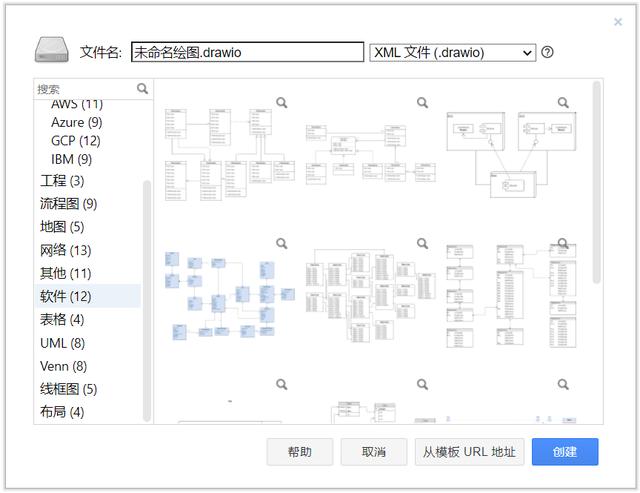The height and width of the screenshot is (493, 640).
Task: Choose the 网络 (13) category
Action: point(65,250)
